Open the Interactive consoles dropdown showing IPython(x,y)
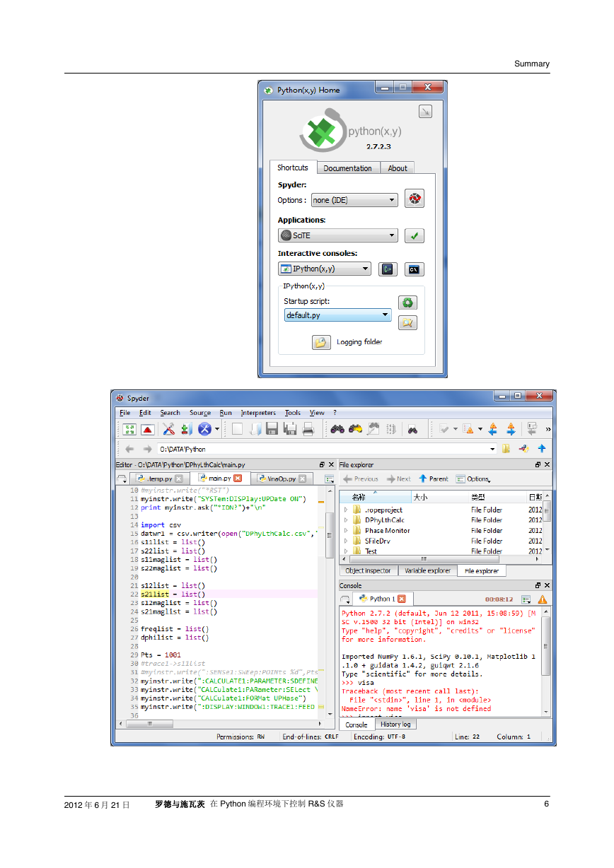The image size is (614, 868). (325, 269)
